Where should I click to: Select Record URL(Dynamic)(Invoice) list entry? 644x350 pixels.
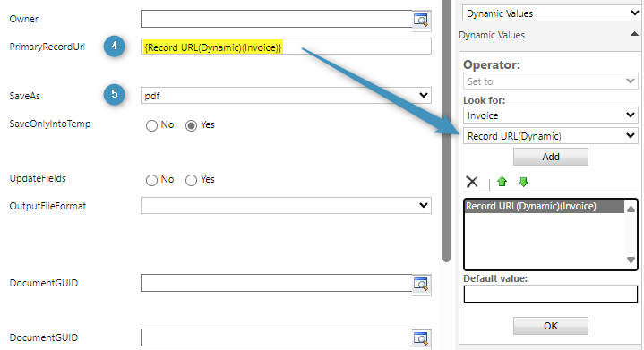545,206
